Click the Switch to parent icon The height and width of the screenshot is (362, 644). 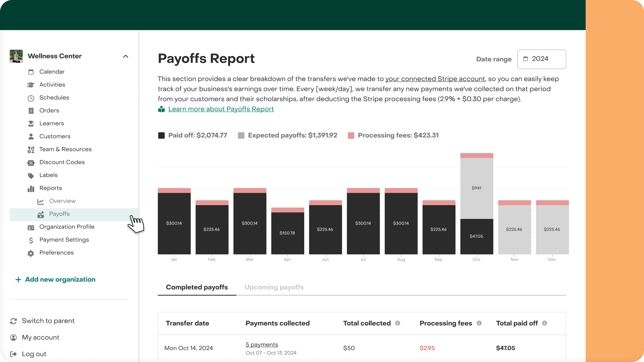13,321
